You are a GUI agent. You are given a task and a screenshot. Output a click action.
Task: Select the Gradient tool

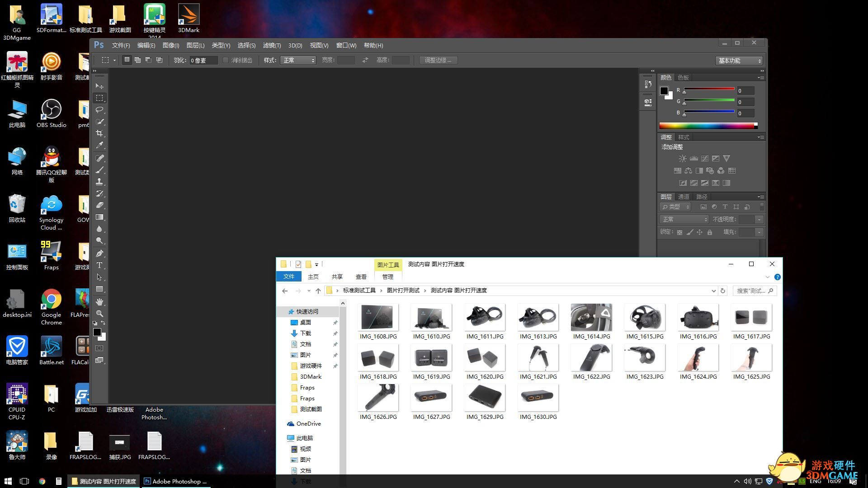point(99,217)
